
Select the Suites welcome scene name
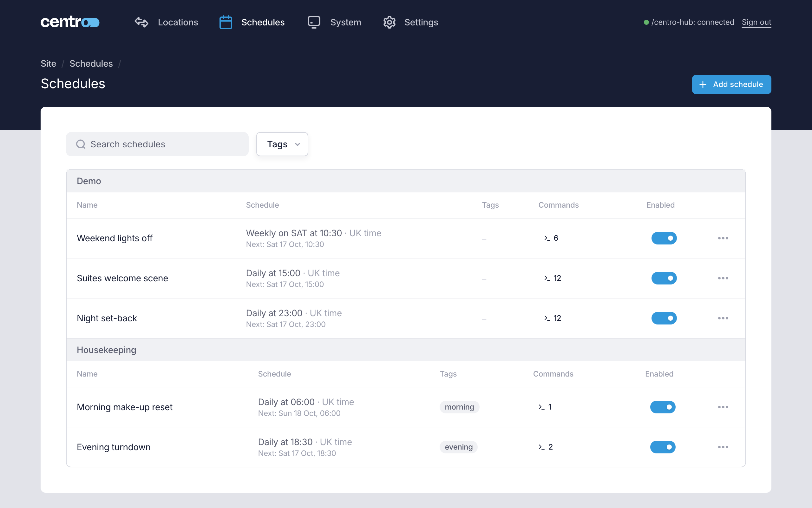[122, 278]
